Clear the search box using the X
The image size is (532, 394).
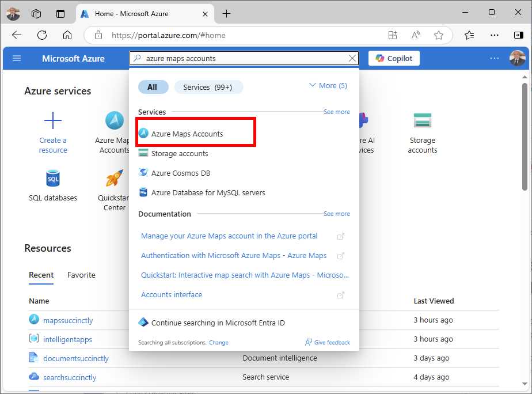[x=352, y=58]
